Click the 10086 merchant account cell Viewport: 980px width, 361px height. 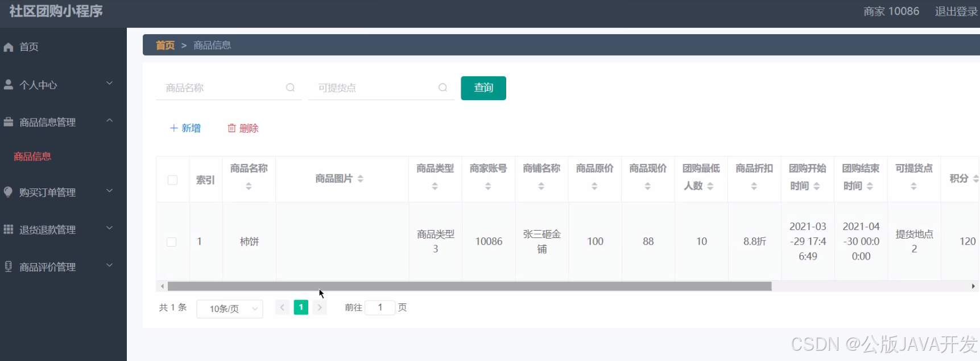point(489,241)
